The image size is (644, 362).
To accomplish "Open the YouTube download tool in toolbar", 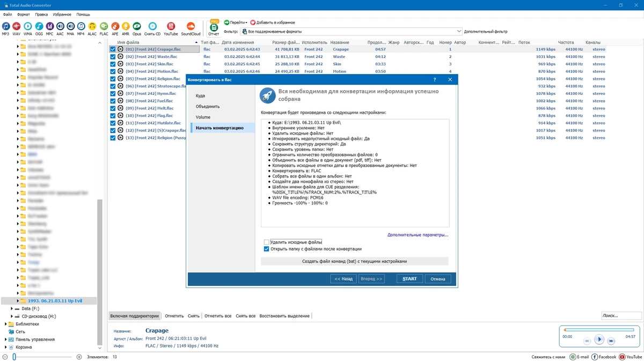I will [x=171, y=26].
